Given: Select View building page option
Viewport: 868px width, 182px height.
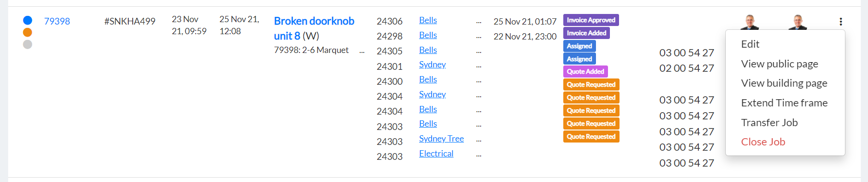Looking at the screenshot, I should tap(784, 83).
